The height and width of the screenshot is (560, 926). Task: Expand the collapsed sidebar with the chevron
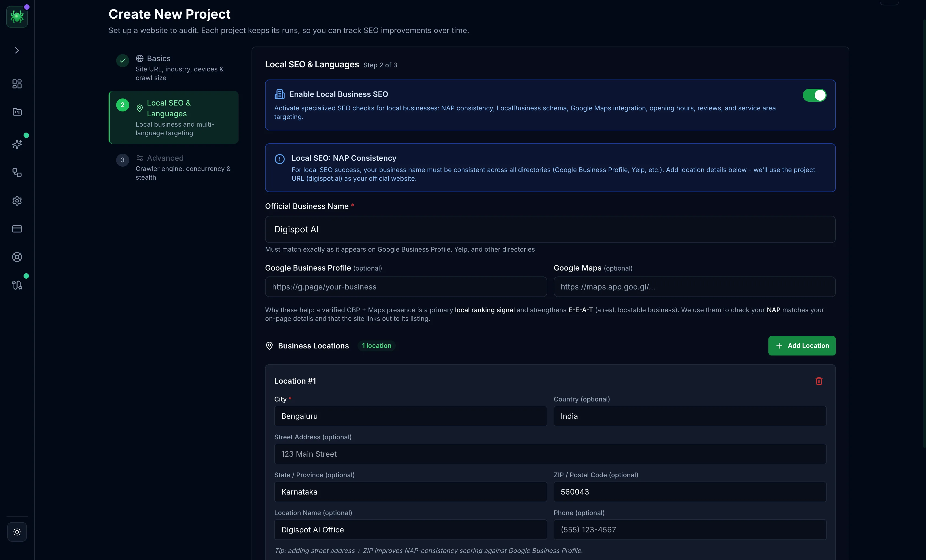pos(17,50)
